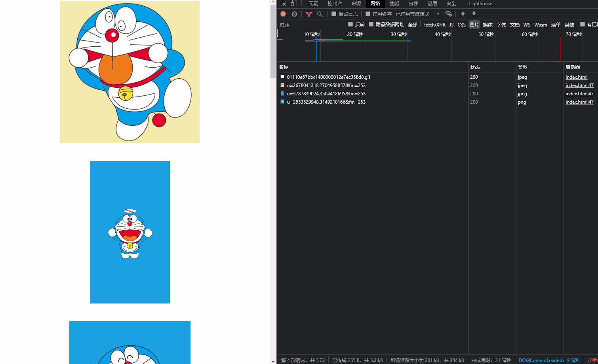Open the network filter funnel icon
Viewport: 598px width, 364px height.
pyautogui.click(x=309, y=14)
